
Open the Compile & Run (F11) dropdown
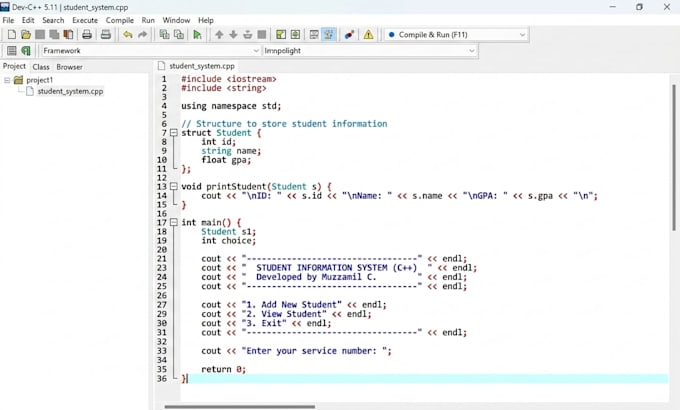coord(456,35)
